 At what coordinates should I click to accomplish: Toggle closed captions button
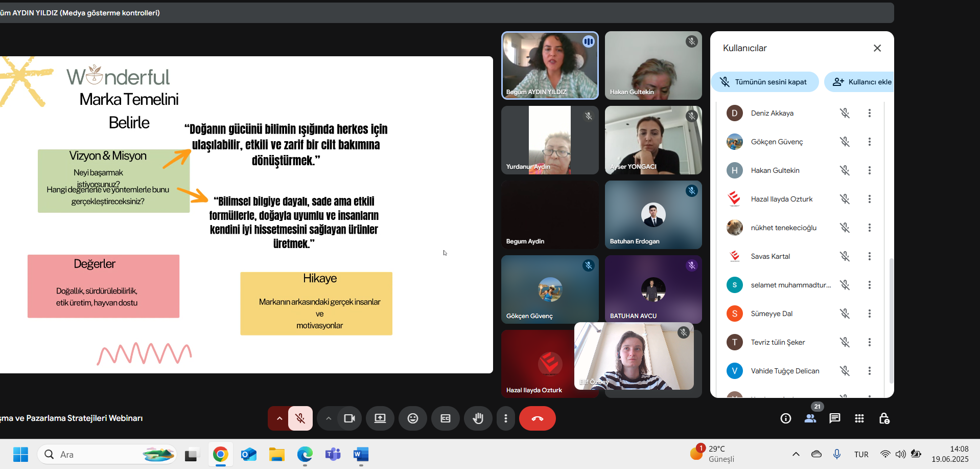click(x=446, y=418)
